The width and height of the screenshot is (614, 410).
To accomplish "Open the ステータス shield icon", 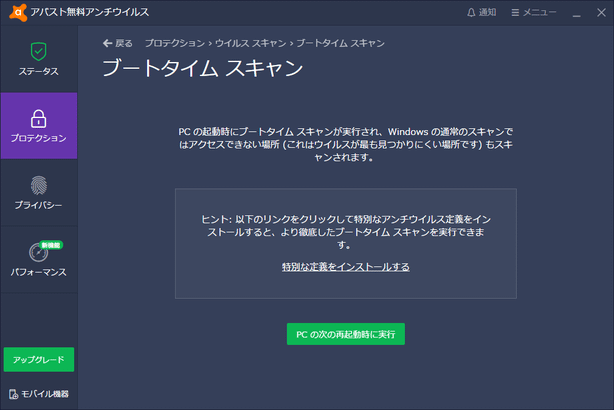I will pyautogui.click(x=38, y=51).
